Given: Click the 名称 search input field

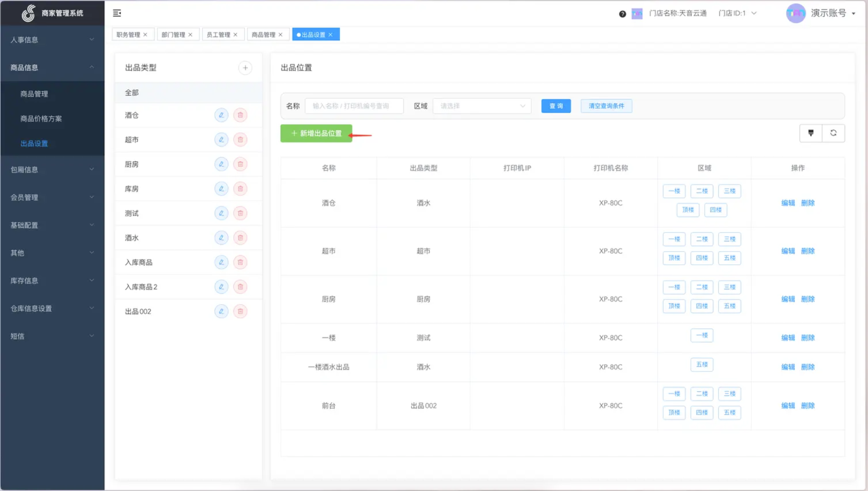Looking at the screenshot, I should (354, 106).
